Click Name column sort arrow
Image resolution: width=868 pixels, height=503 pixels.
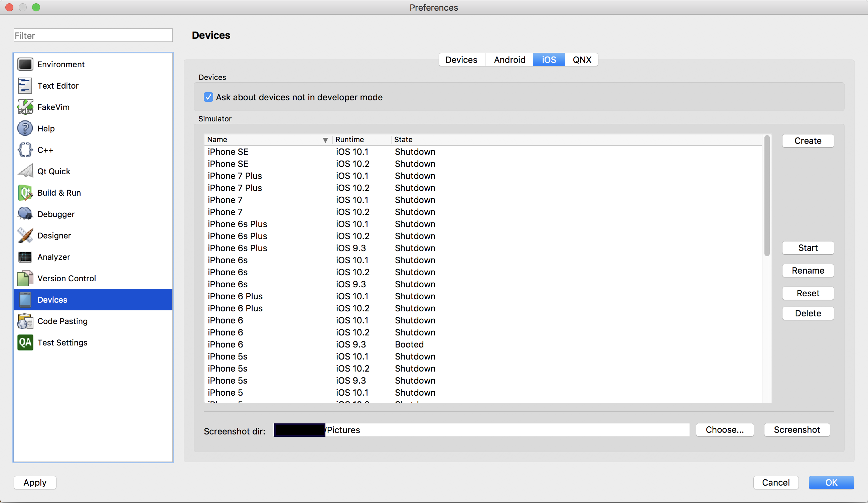pyautogui.click(x=325, y=140)
